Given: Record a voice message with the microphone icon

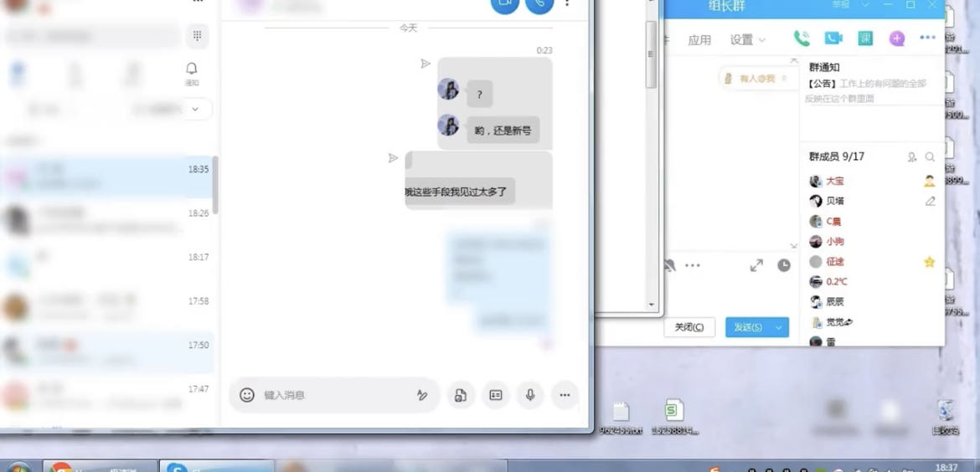Looking at the screenshot, I should [530, 395].
